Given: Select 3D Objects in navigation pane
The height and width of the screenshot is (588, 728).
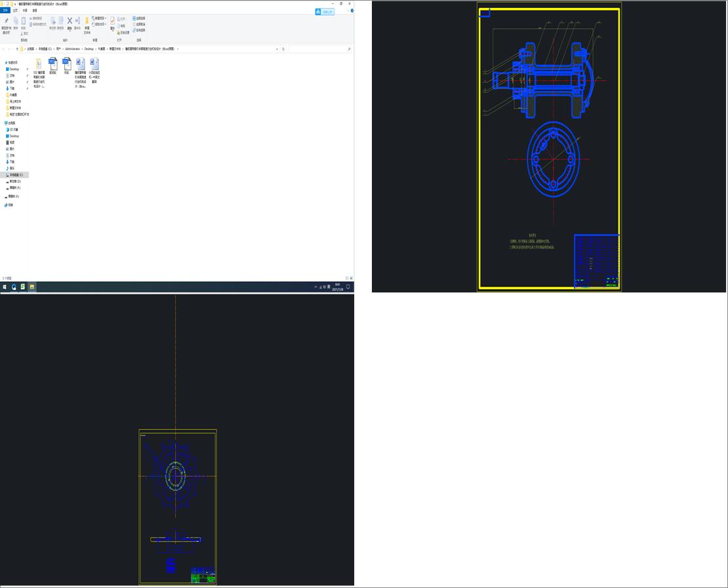Looking at the screenshot, I should coord(13,130).
